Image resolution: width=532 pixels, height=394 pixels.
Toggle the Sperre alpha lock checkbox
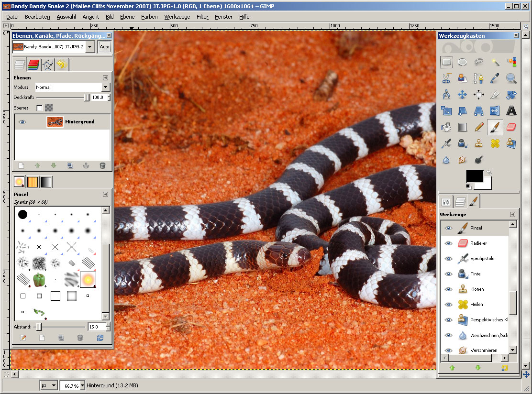(x=39, y=108)
